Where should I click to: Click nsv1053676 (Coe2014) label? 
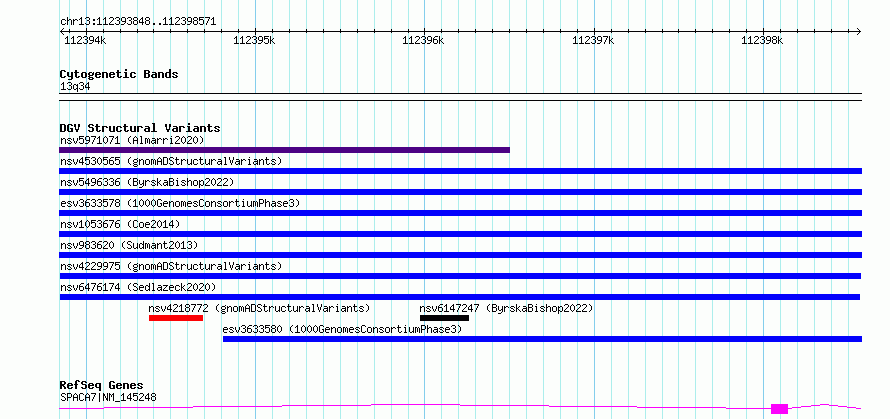[x=120, y=224]
